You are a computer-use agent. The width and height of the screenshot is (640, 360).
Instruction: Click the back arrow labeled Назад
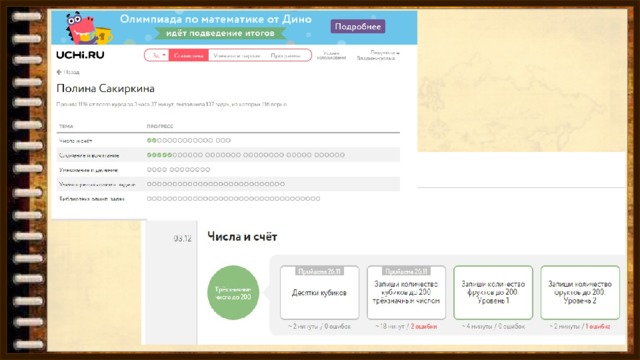[68, 72]
